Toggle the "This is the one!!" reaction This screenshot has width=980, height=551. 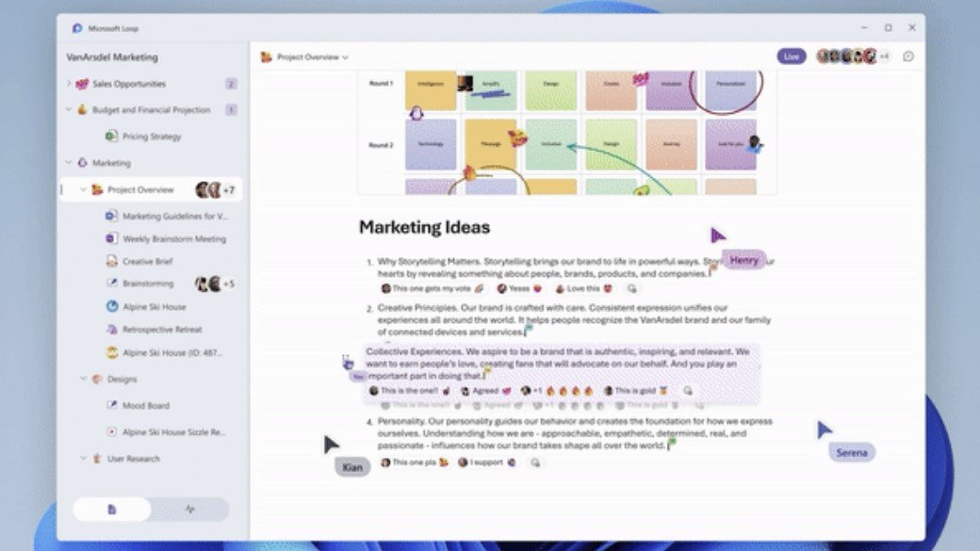410,391
